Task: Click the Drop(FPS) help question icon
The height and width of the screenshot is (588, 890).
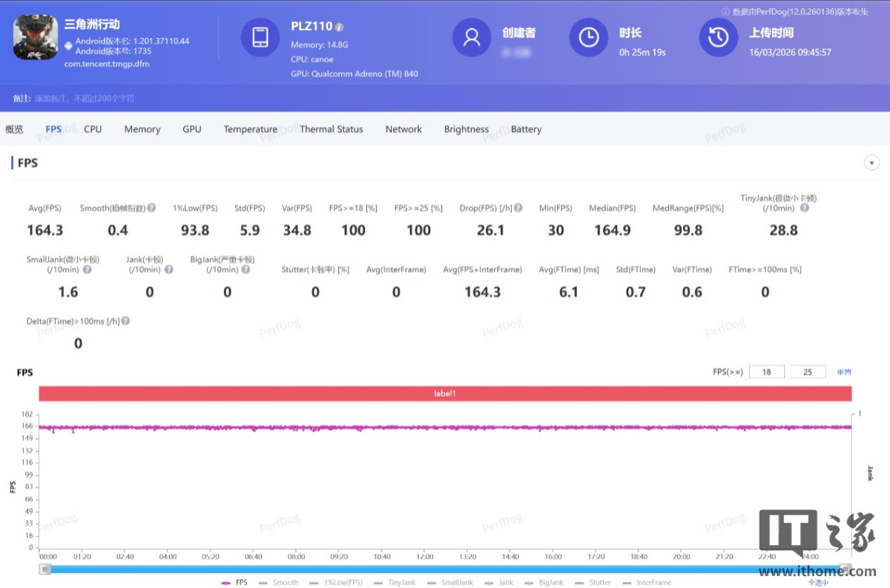Action: (x=518, y=208)
